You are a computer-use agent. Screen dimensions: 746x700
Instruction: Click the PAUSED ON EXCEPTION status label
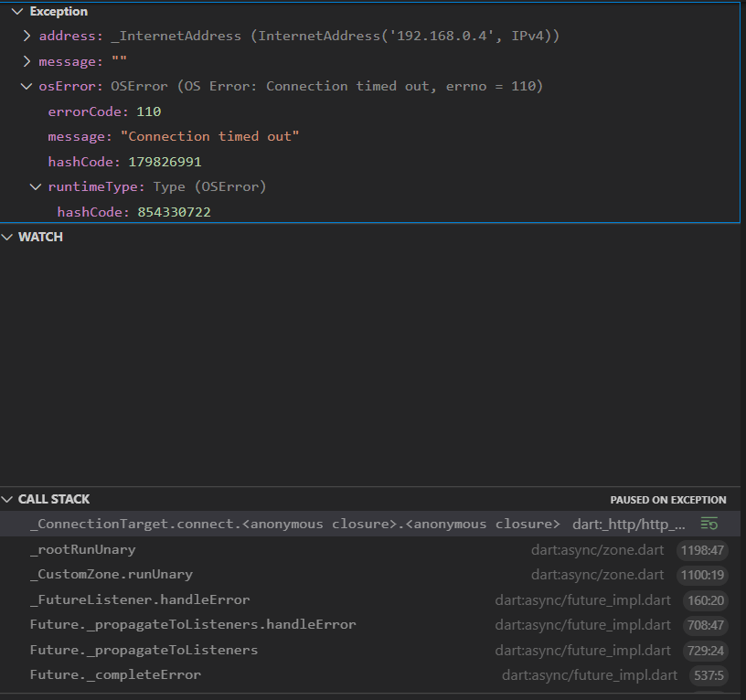click(668, 500)
